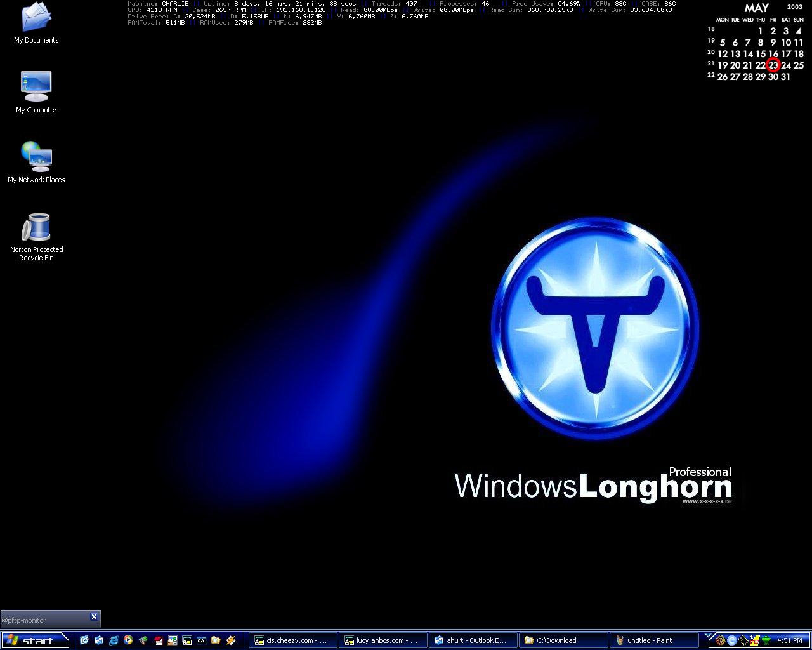The height and width of the screenshot is (650, 812).
Task: Switch to ahurt - Outlook Express window
Action: point(473,640)
